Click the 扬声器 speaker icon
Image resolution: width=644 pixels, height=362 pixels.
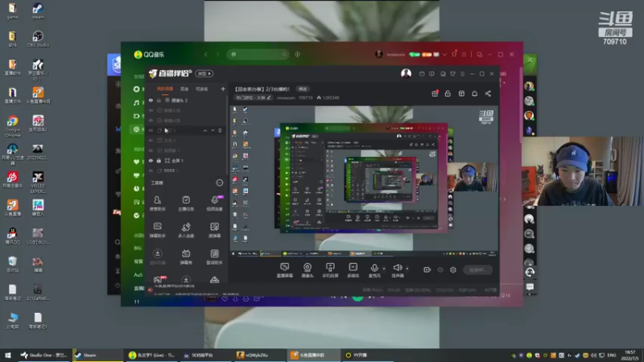point(397,268)
